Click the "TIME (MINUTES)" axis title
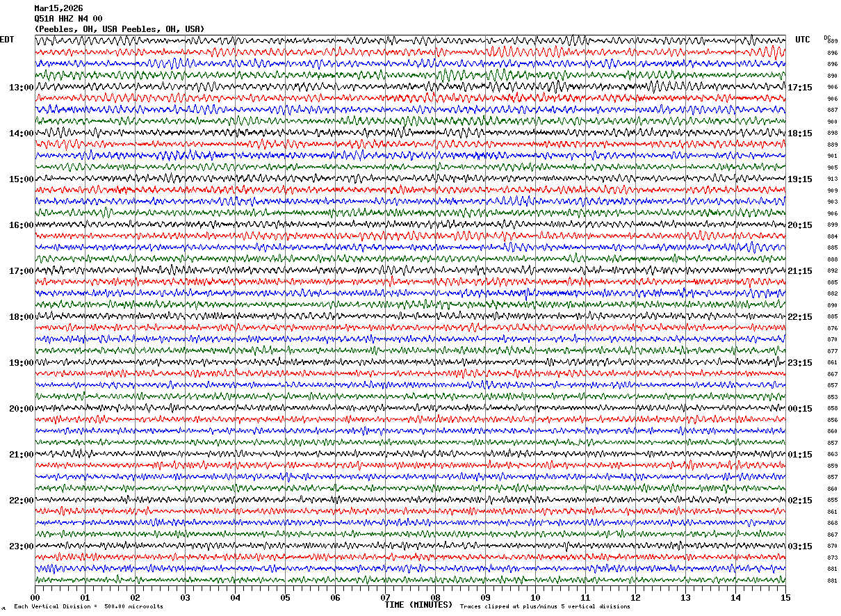 pyautogui.click(x=418, y=605)
